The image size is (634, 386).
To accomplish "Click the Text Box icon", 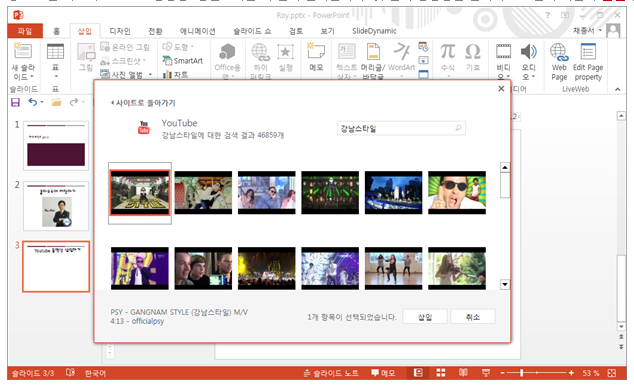I will 347,52.
